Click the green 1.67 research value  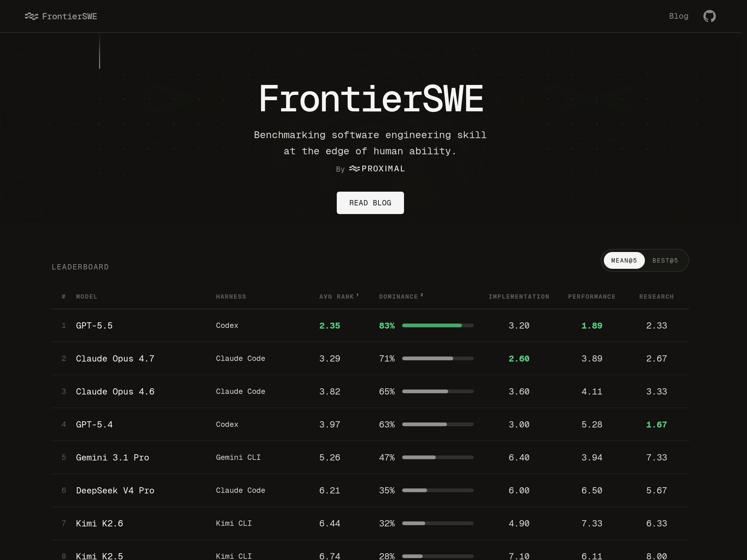click(656, 424)
